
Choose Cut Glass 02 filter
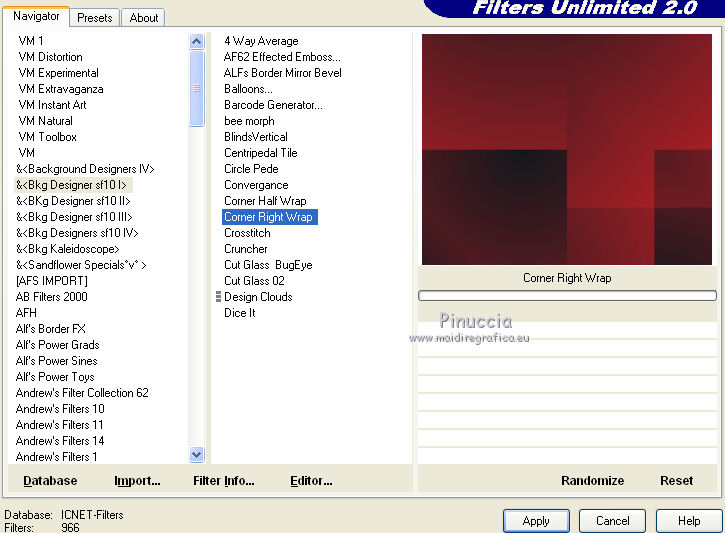tap(254, 281)
